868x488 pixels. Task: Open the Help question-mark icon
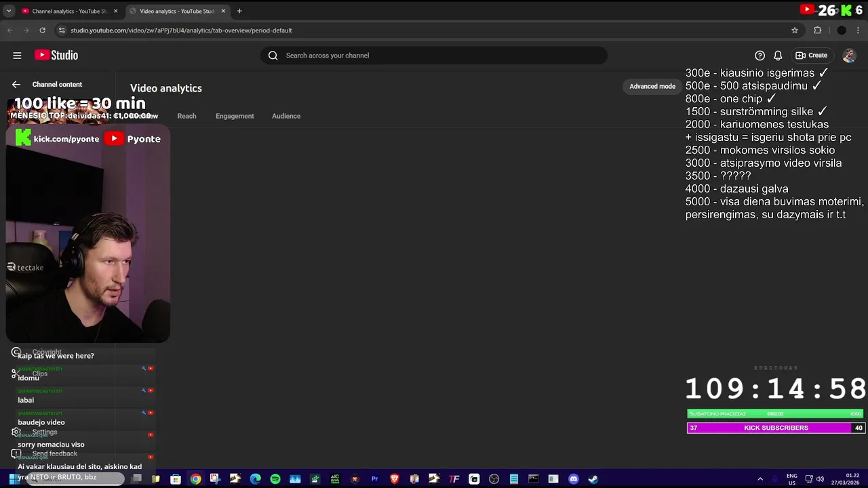pos(759,56)
